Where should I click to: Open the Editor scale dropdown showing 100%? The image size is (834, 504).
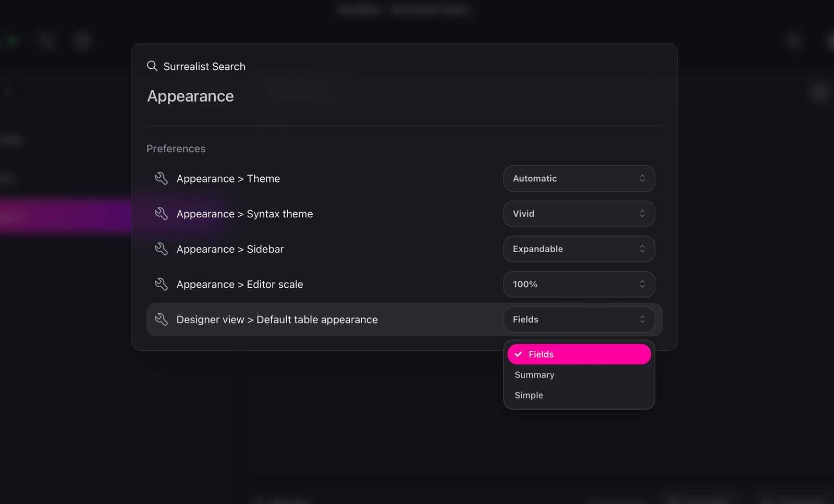(579, 284)
